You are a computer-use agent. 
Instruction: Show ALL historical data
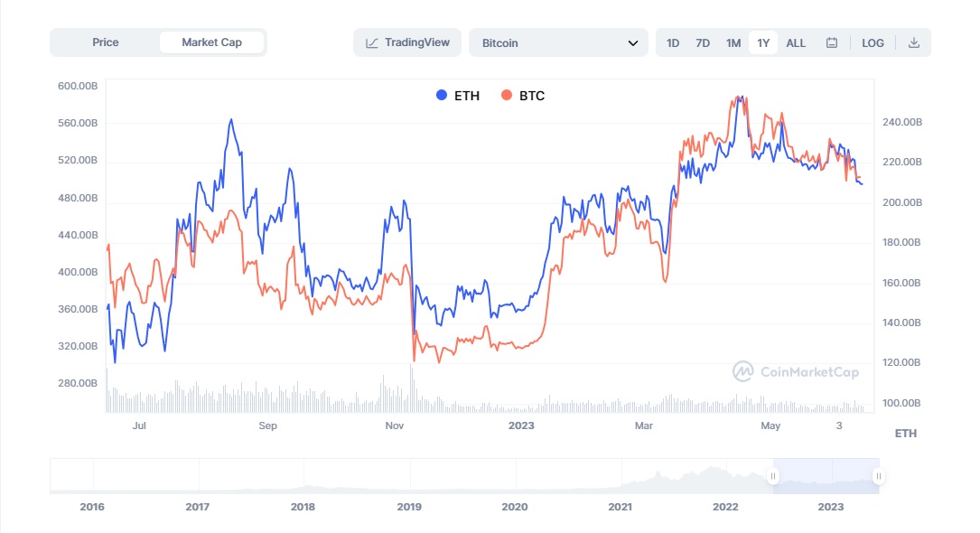click(796, 42)
